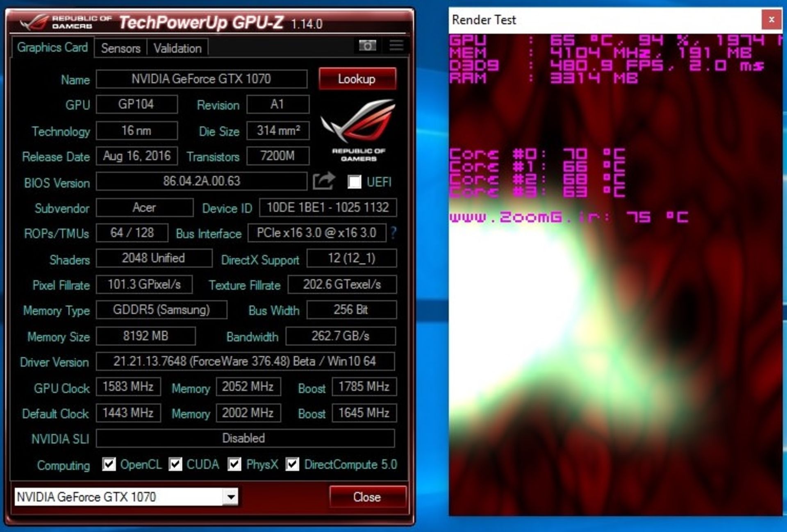Open the GPU-Z hamburger menu
787x532 pixels.
pos(396,45)
